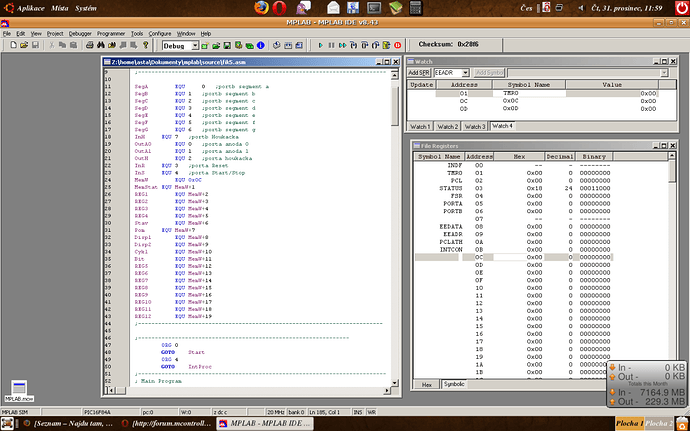The height and width of the screenshot is (431, 690).
Task: Click the Find binoculars icon
Action: click(100, 45)
